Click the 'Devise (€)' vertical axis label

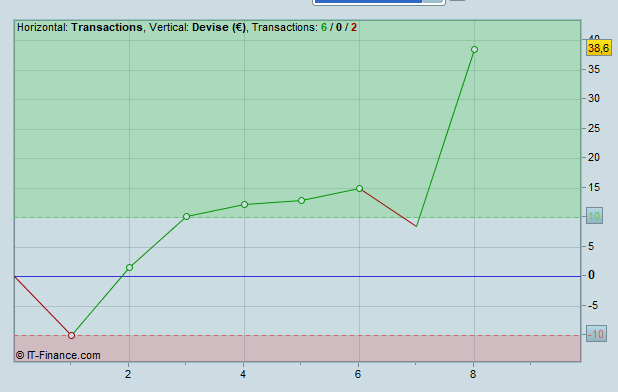coord(219,28)
